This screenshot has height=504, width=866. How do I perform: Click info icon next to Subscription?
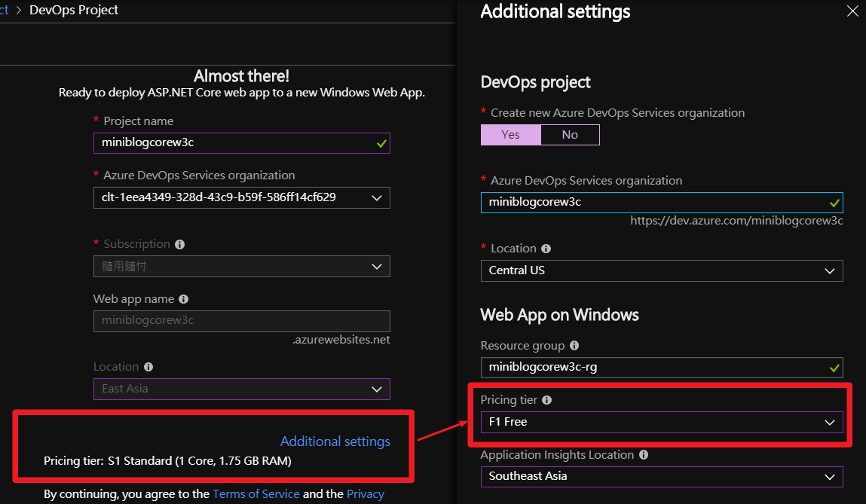179,245
